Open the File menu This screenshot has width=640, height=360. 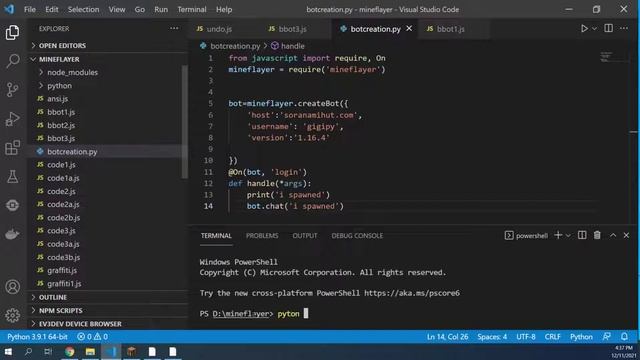(30, 9)
